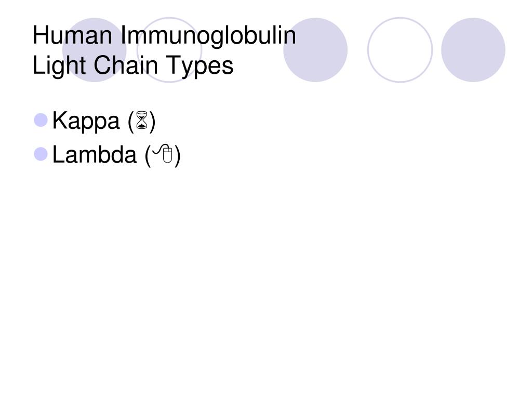Click the opening parenthesis after Lambda
This screenshot has width=532, height=399.
(148, 156)
